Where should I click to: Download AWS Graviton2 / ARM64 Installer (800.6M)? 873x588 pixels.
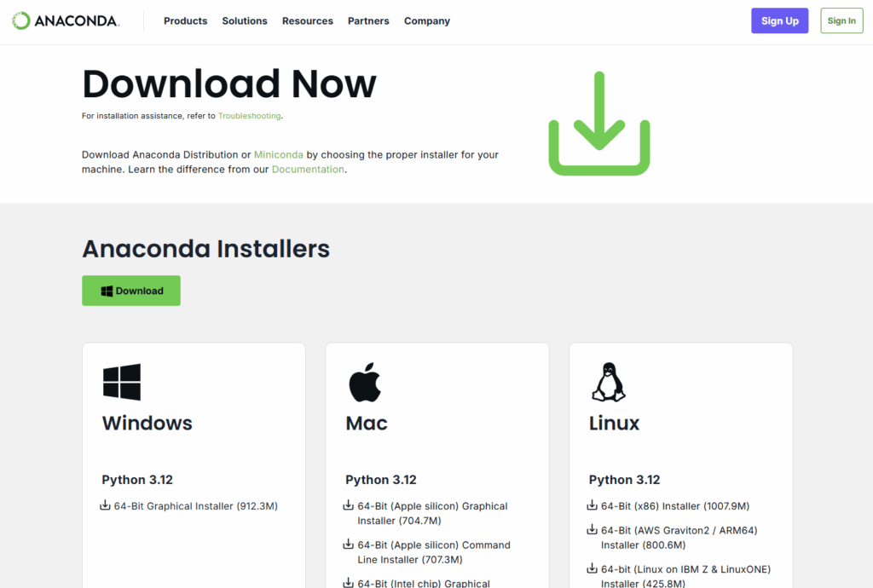679,538
